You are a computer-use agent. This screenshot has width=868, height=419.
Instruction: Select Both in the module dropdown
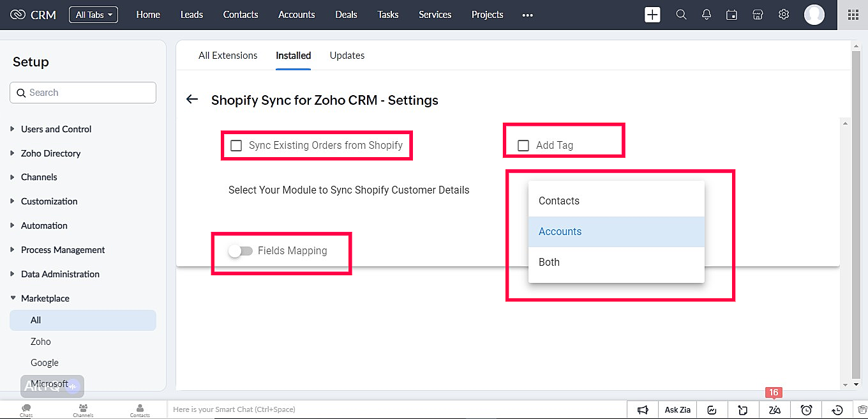pos(617,262)
